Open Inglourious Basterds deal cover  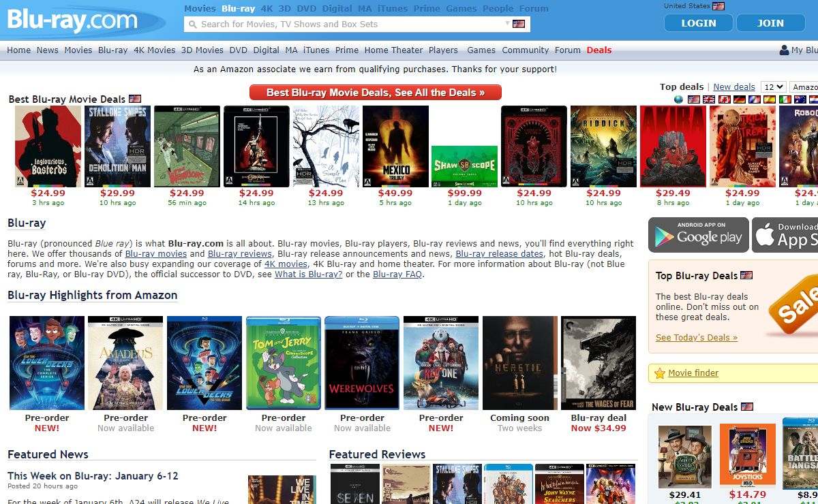(48, 146)
